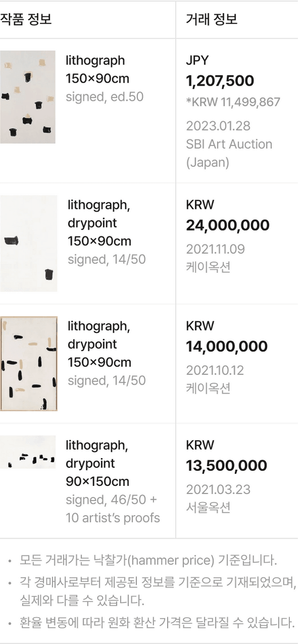The image size is (304, 644).
Task: Click 케이옥션 under the 2021.11.09 date
Action: [x=208, y=267]
